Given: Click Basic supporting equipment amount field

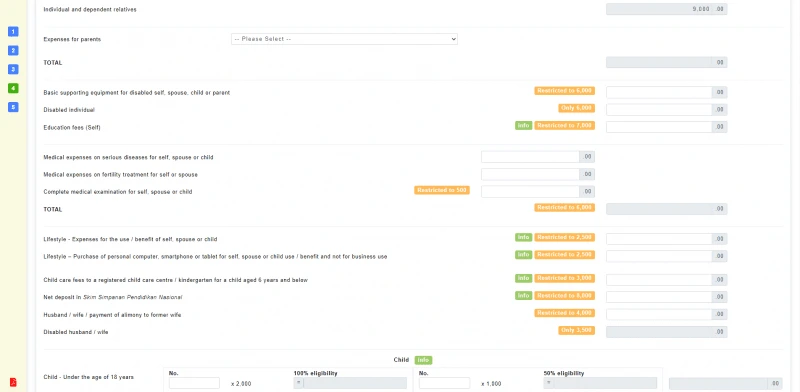Looking at the screenshot, I should [659, 92].
